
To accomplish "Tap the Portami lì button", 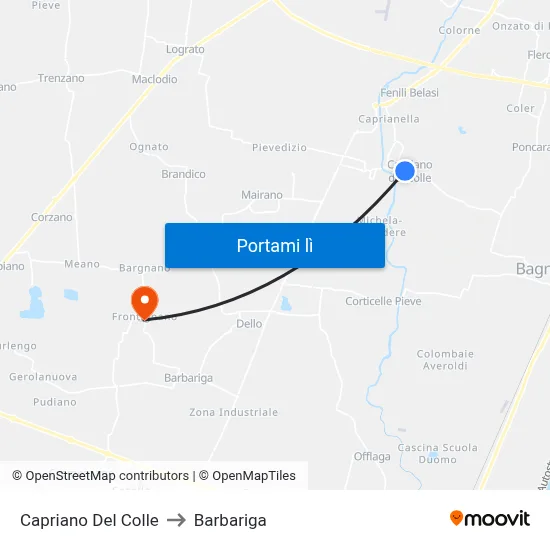I will coord(275,246).
